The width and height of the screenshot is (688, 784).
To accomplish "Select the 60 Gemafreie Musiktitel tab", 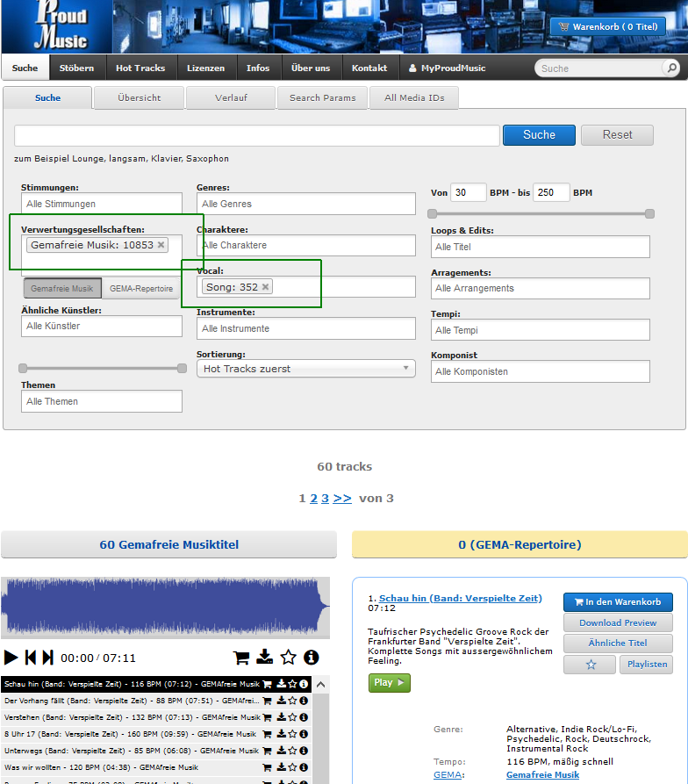I will (168, 544).
